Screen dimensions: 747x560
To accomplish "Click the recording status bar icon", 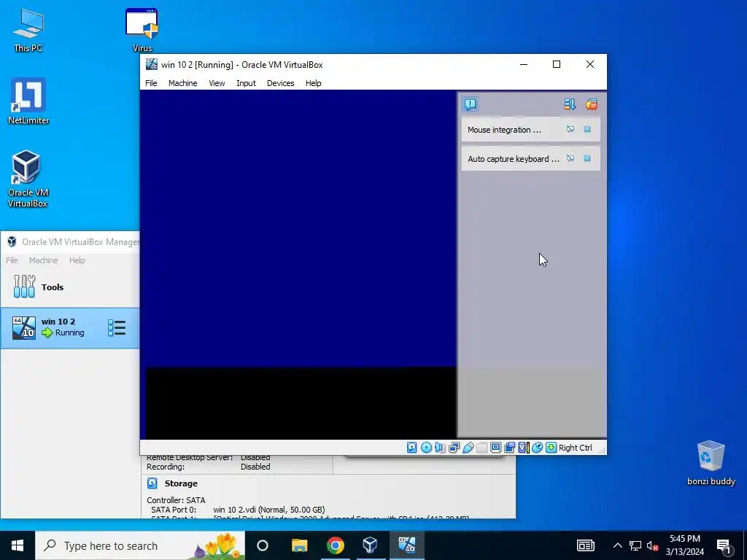I will tap(509, 448).
